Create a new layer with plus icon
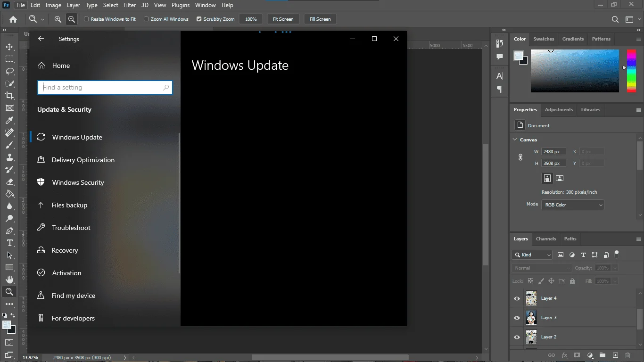The image size is (644, 362). click(615, 355)
